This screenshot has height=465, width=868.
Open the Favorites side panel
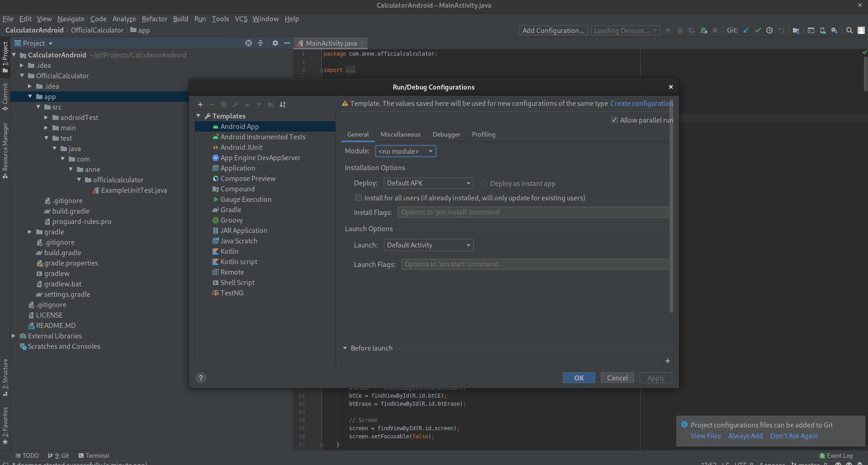[5, 425]
